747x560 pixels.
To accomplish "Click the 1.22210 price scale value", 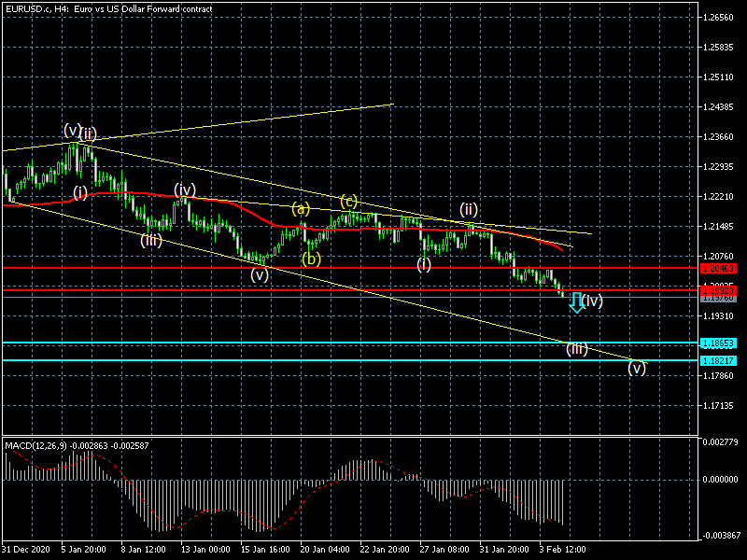I will click(718, 197).
